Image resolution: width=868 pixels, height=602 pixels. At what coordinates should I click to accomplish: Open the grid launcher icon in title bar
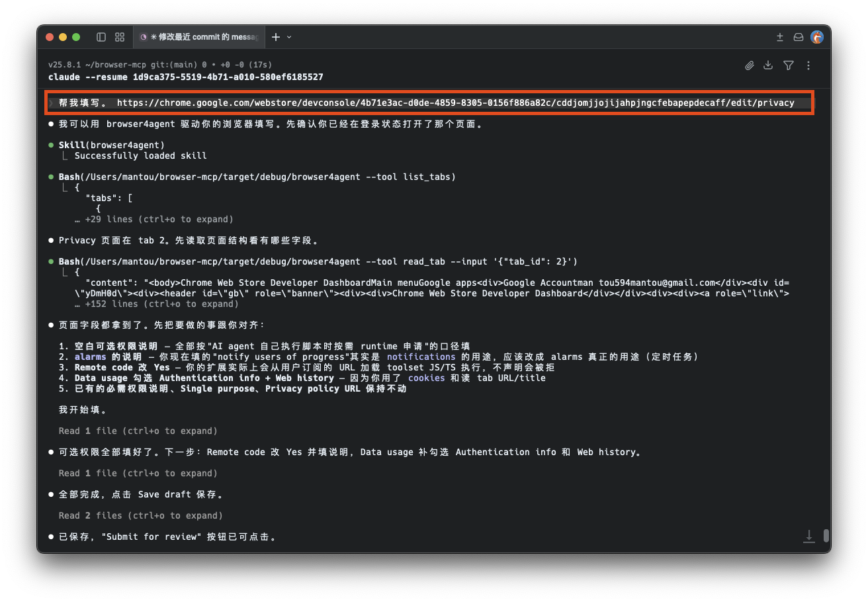pos(120,37)
